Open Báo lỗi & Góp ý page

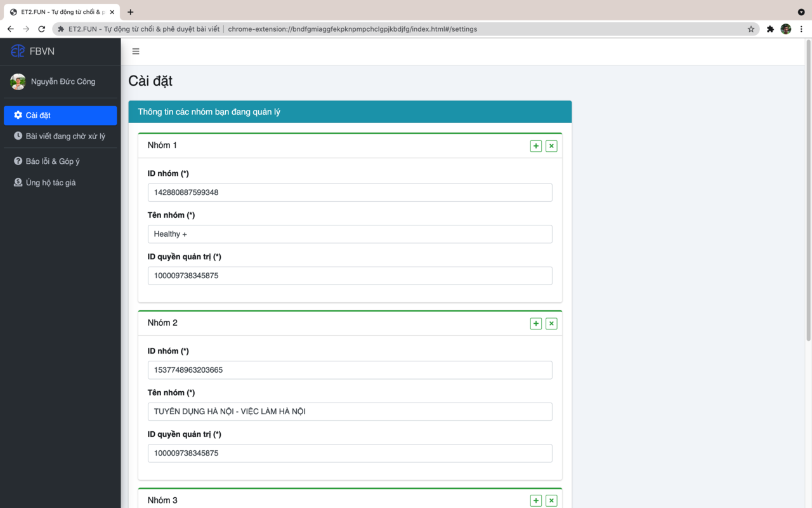point(60,161)
